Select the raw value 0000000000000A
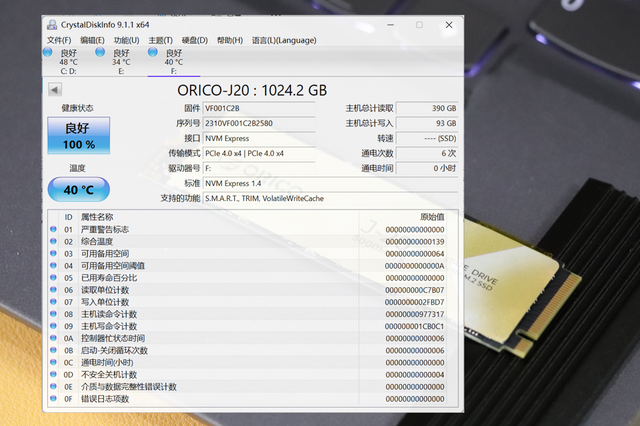 coord(415,266)
